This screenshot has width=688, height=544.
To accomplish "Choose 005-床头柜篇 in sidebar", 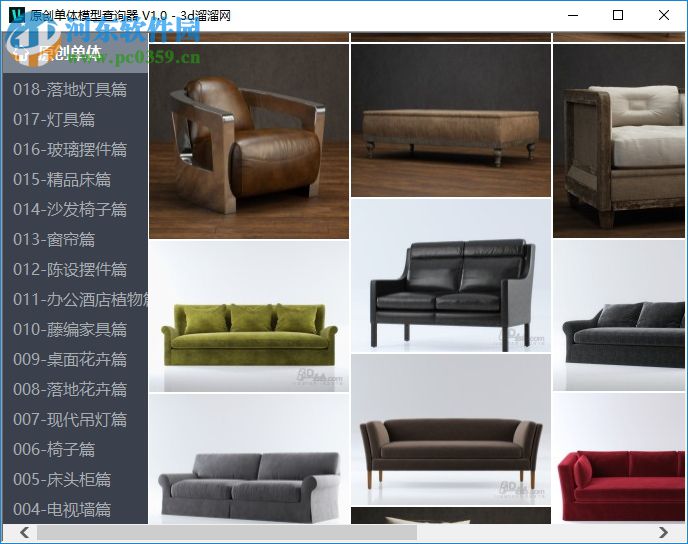I will (62, 479).
